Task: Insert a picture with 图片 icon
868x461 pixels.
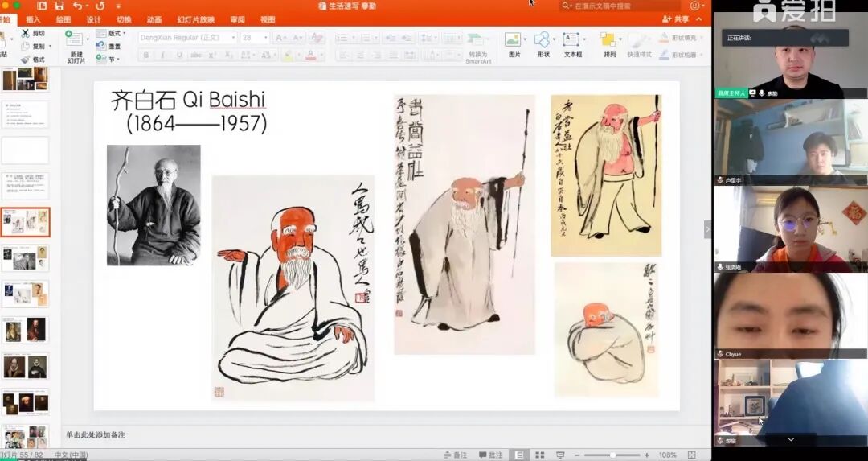Action: [x=513, y=40]
